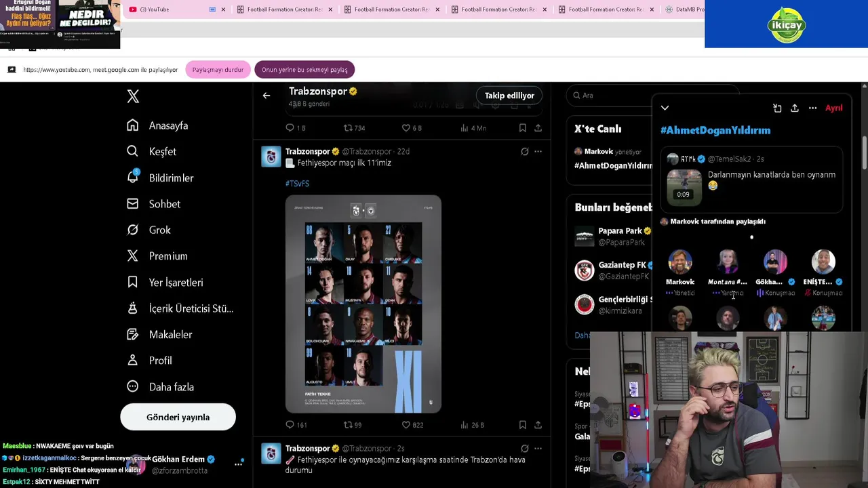868x488 pixels.
Task: Open views stats showing 4 Mn
Action: (x=473, y=127)
